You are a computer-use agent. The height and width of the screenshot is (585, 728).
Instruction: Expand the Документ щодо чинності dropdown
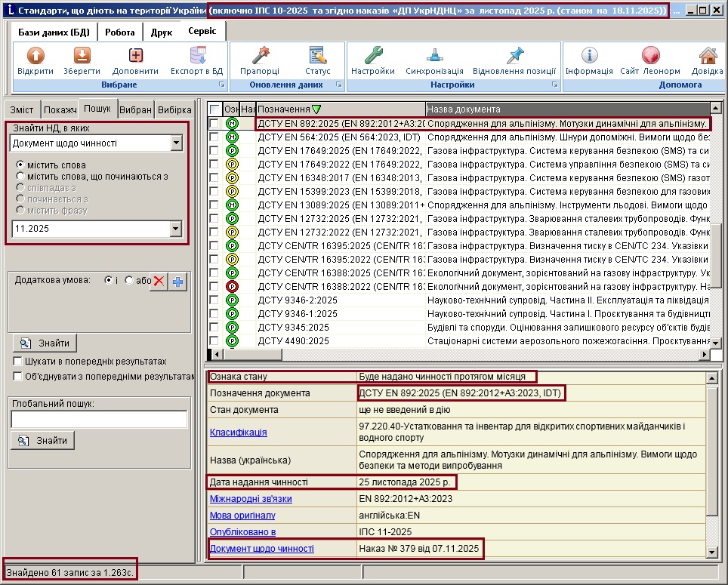(x=177, y=143)
